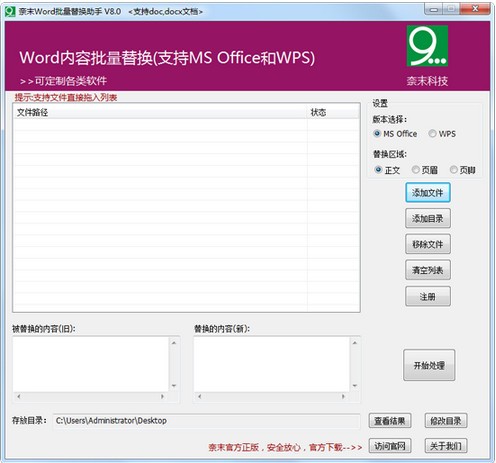Open the 注册 registration button
The height and width of the screenshot is (463, 496).
(428, 296)
